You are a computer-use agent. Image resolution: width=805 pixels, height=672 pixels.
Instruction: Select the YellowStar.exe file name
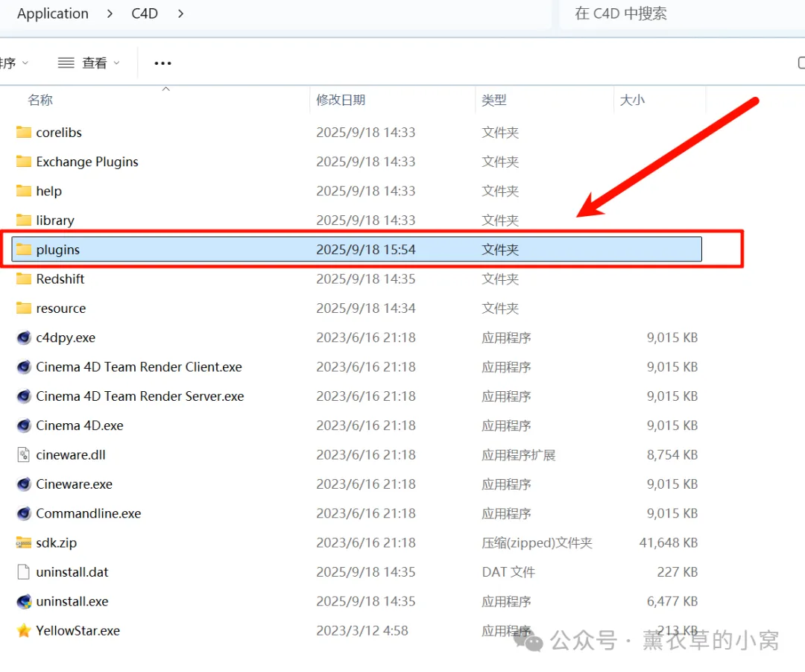tap(78, 630)
